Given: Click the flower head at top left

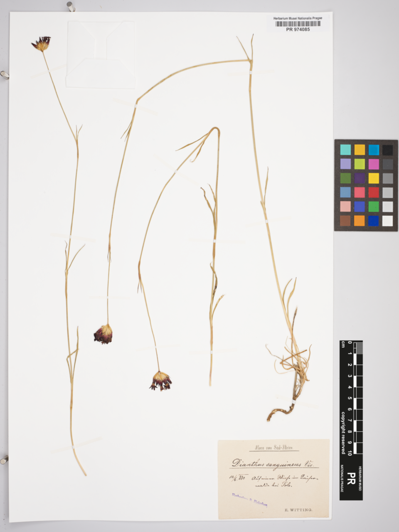Looking at the screenshot, I should point(42,43).
